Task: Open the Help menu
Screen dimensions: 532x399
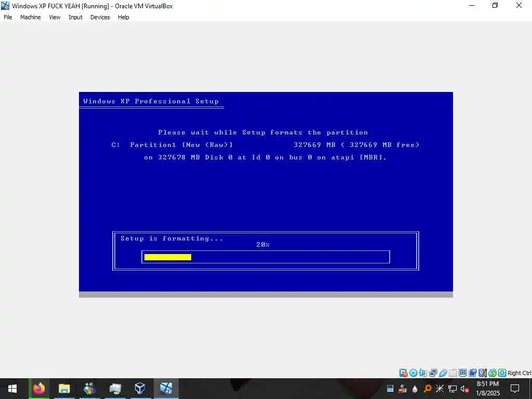Action: (x=123, y=17)
